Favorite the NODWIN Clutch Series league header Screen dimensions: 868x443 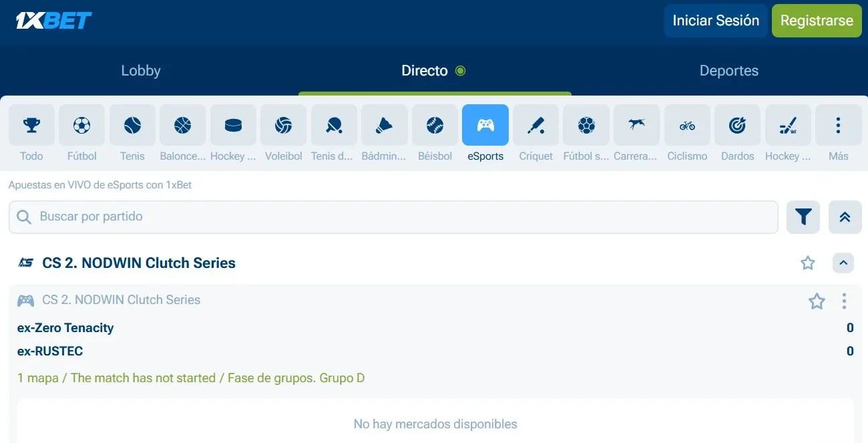click(x=808, y=263)
